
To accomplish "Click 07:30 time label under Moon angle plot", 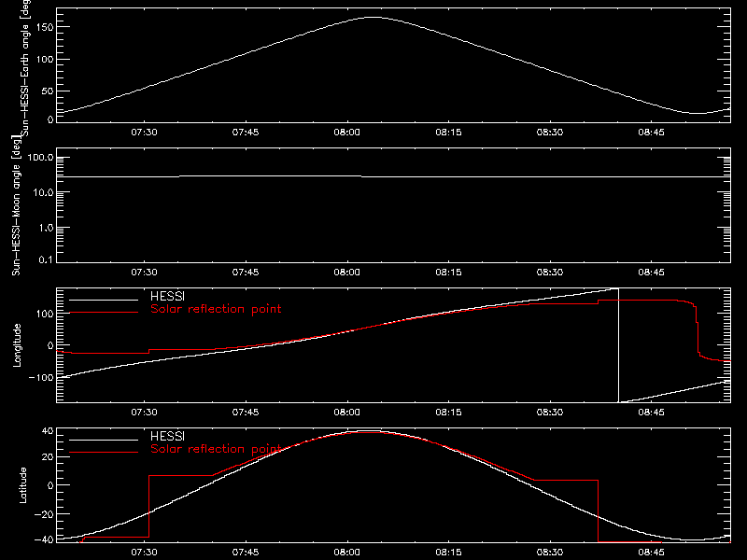I will point(144,273).
